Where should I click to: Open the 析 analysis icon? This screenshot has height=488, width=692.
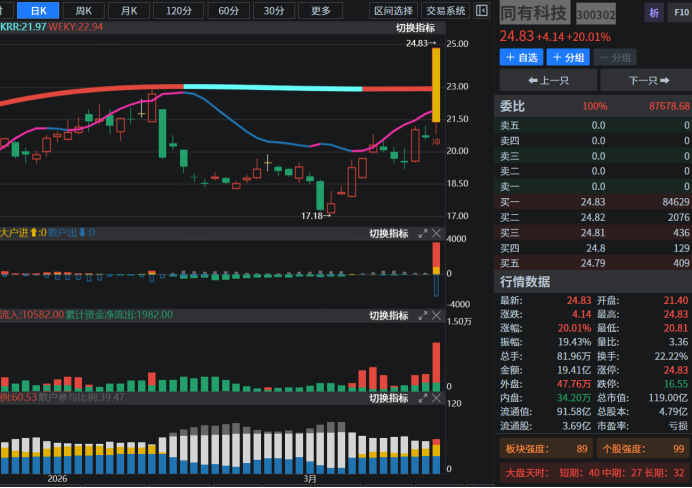654,14
